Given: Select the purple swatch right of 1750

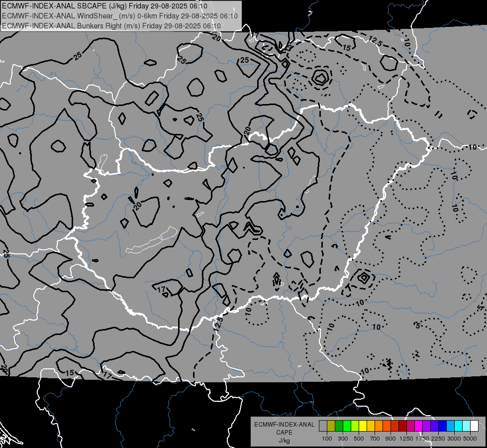Looking at the screenshot, I should [x=426, y=426].
